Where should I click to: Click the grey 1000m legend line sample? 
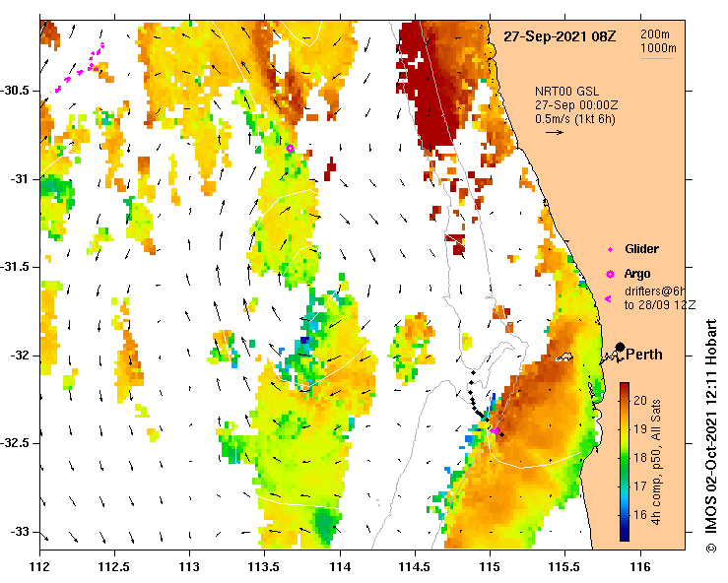click(x=656, y=59)
